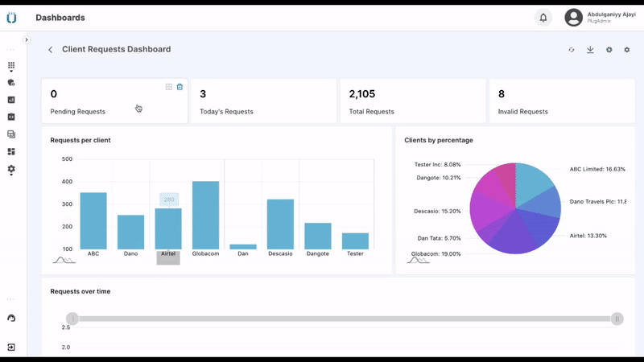The width and height of the screenshot is (644, 362).
Task: Open the chart reports icon in sidebar
Action: (11, 100)
